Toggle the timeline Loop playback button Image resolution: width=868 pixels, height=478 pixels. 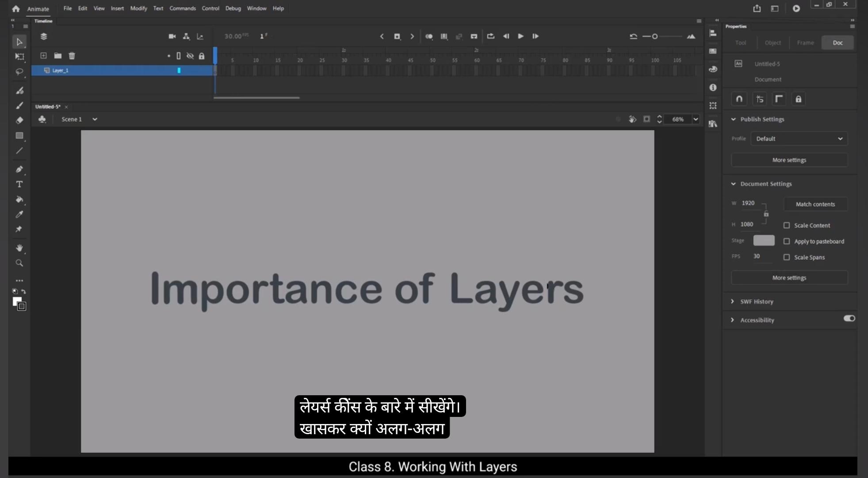coord(491,36)
